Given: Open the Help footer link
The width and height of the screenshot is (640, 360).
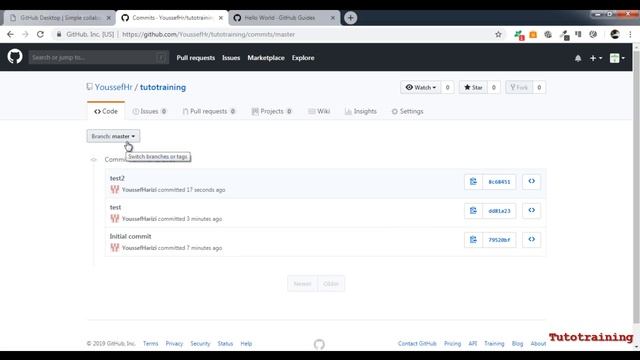Looking at the screenshot, I should 246,344.
